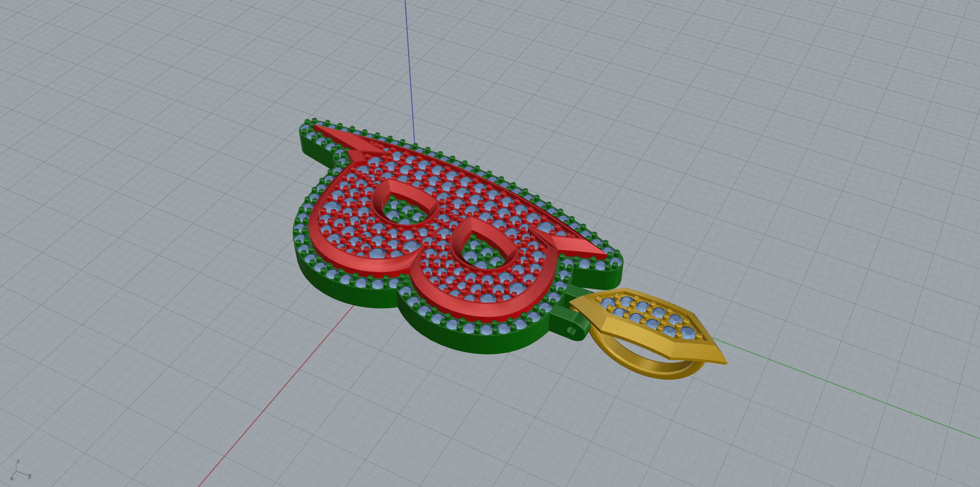Click the blue vertical Z axis line
Image resolution: width=980 pixels, height=487 pixels.
409,71
